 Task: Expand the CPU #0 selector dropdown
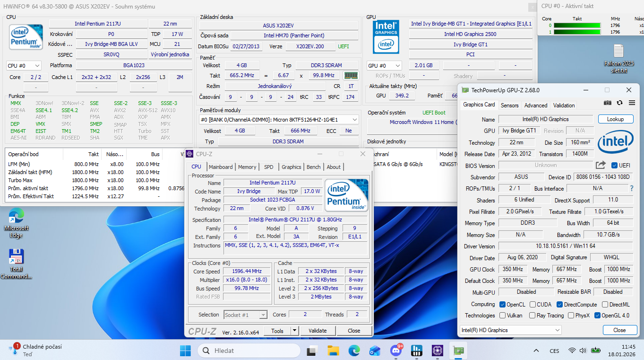pyautogui.click(x=24, y=66)
